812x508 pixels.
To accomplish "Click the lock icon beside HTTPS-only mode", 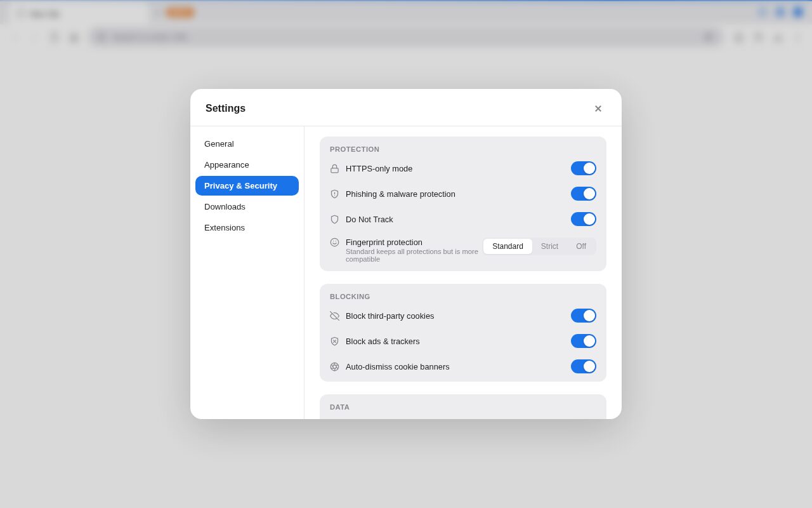I will 334,169.
